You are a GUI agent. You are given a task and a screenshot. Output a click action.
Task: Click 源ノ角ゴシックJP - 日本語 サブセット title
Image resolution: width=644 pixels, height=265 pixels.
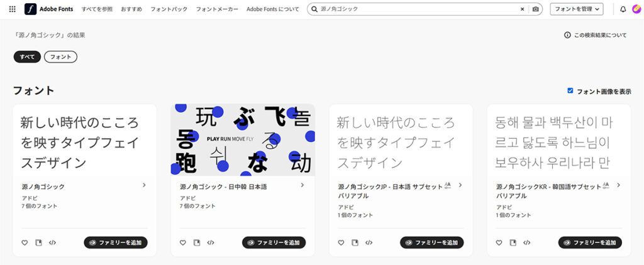(390, 191)
